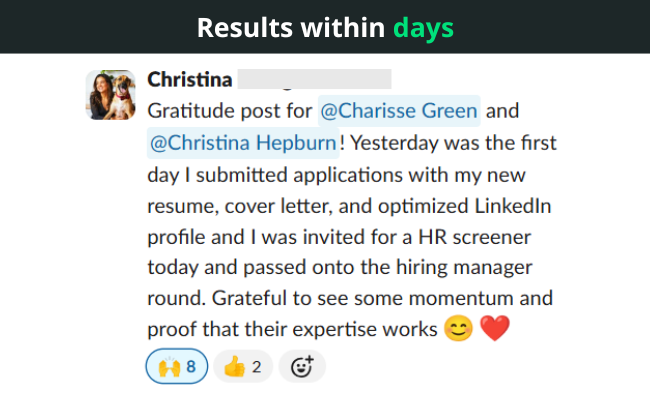Viewport: 650px width, 400px height.
Task: Open the @Charisse Green mention
Action: (x=399, y=111)
